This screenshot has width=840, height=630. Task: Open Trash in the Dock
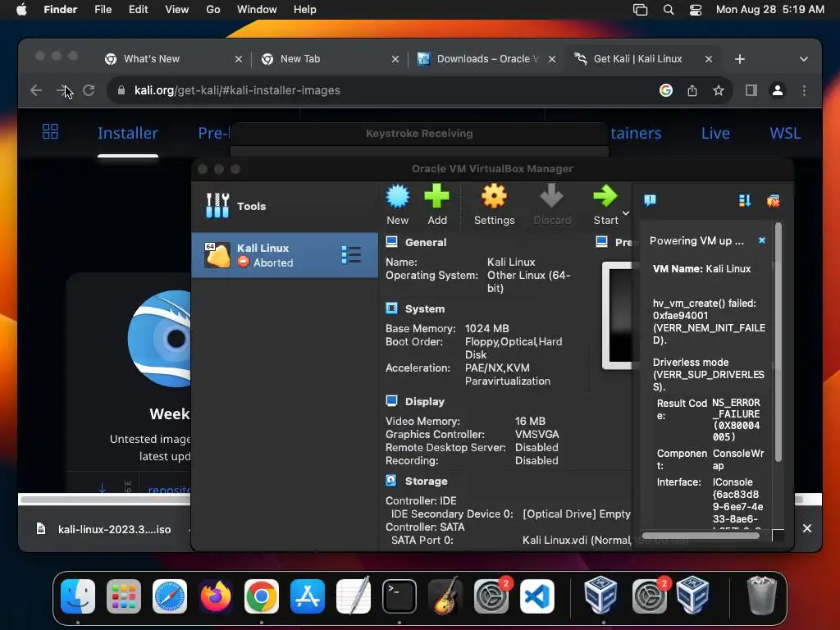click(x=762, y=596)
